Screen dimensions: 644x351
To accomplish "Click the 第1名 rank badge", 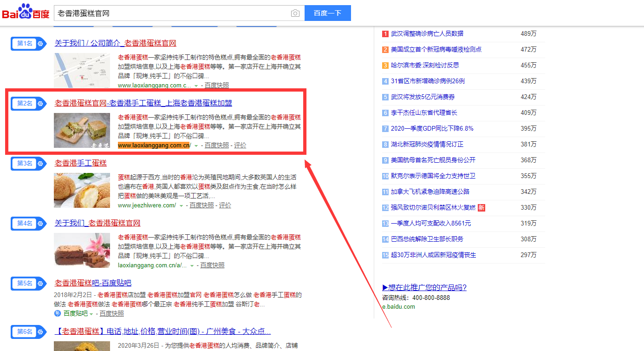I will [x=28, y=43].
